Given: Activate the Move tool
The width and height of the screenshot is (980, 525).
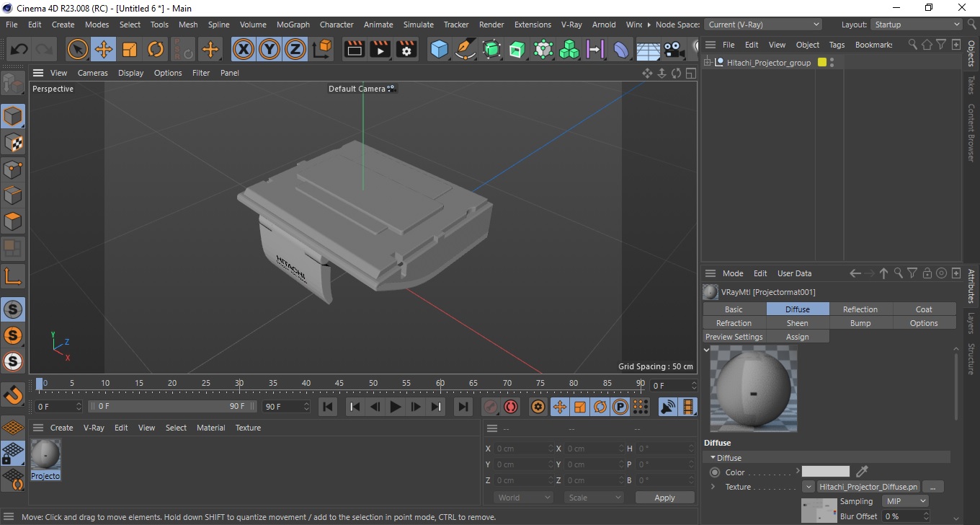Looking at the screenshot, I should click(104, 50).
